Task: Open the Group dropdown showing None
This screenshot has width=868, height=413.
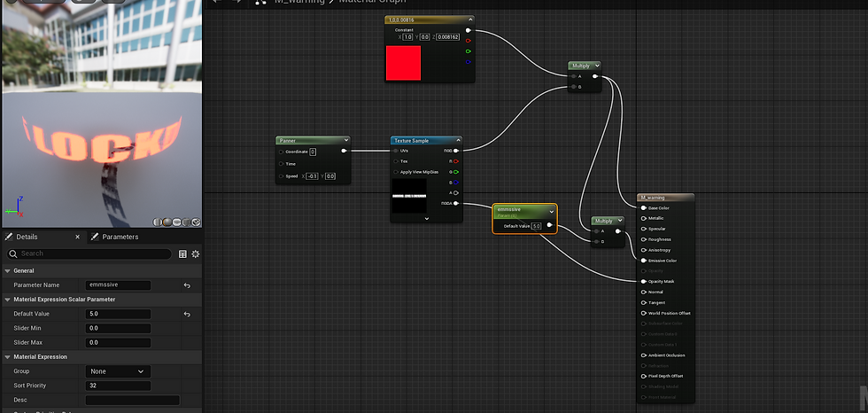Action: pyautogui.click(x=118, y=371)
